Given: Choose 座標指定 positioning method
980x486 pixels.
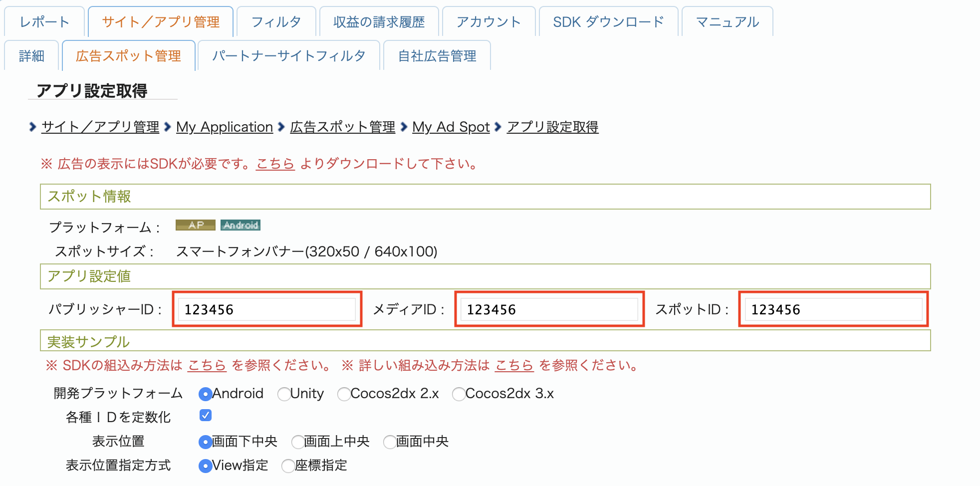Looking at the screenshot, I should pyautogui.click(x=288, y=466).
